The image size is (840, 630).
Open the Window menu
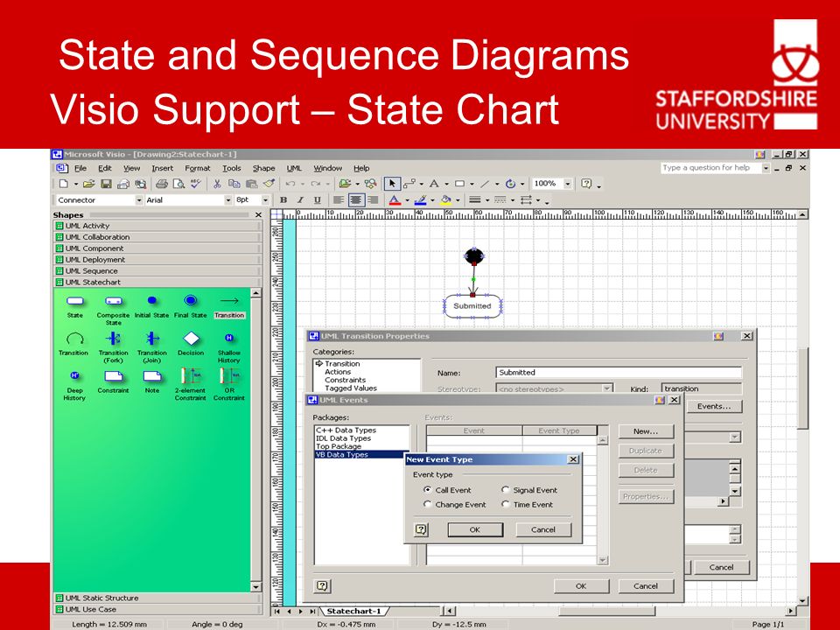click(328, 168)
